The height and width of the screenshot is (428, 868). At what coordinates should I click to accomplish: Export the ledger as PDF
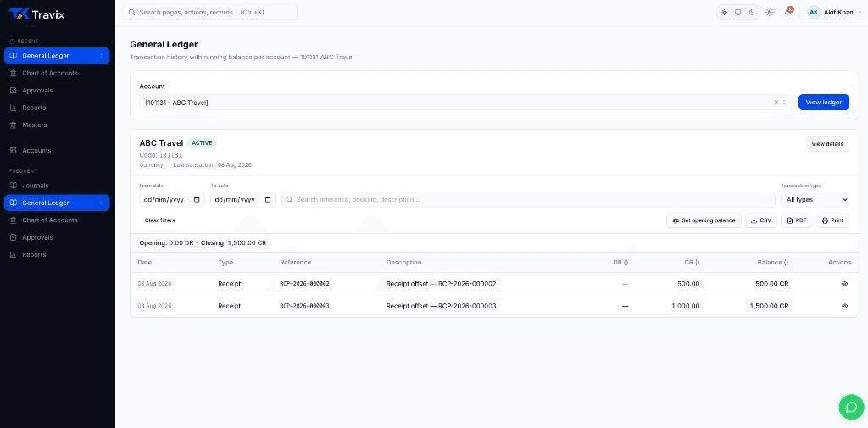pos(797,220)
